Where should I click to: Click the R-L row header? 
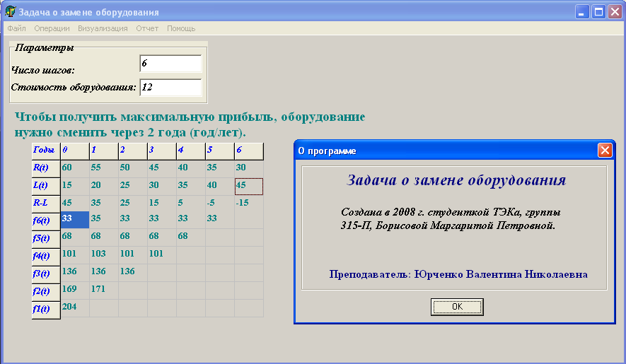click(x=46, y=204)
